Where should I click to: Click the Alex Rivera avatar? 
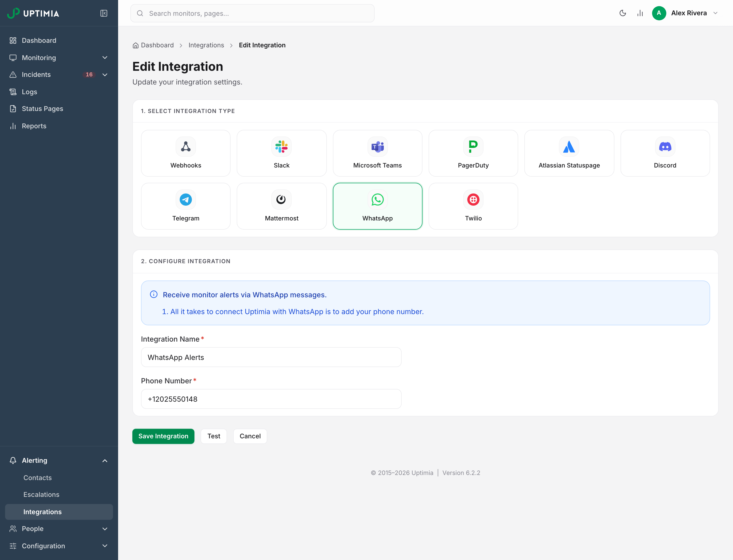point(659,13)
